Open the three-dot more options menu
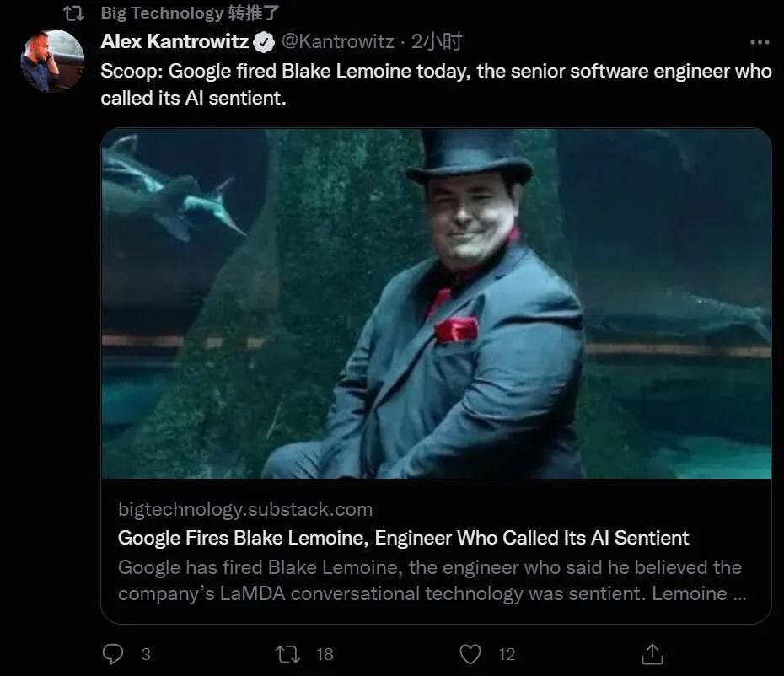784x676 pixels. [759, 41]
